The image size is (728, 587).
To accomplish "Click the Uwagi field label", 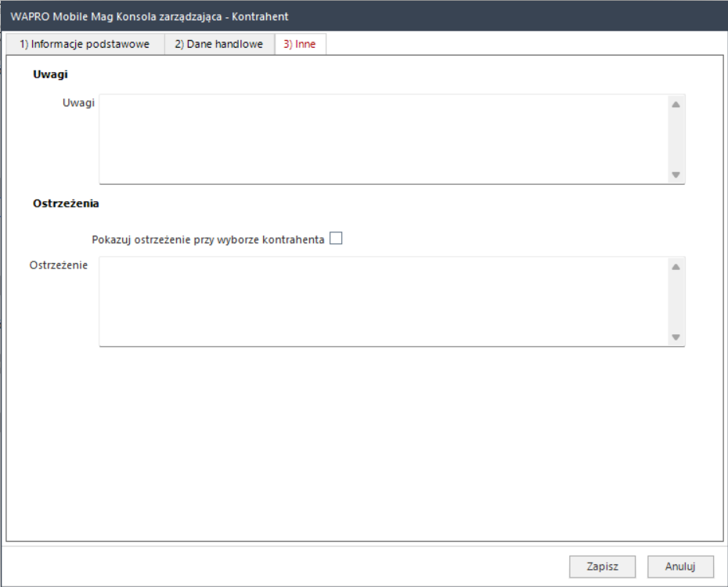I will pyautogui.click(x=78, y=103).
